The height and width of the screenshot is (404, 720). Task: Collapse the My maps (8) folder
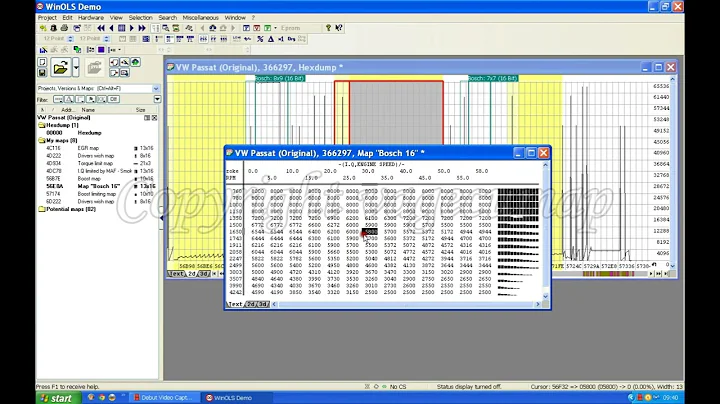tap(42, 140)
